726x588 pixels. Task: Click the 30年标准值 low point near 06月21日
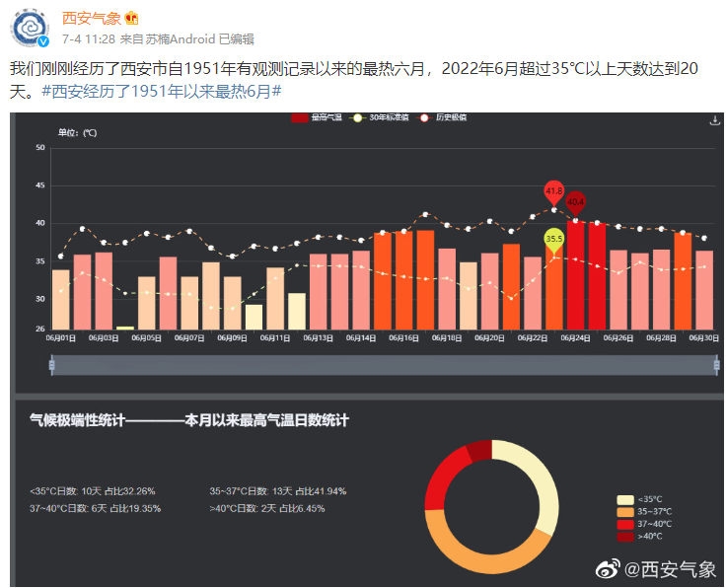pos(511,299)
